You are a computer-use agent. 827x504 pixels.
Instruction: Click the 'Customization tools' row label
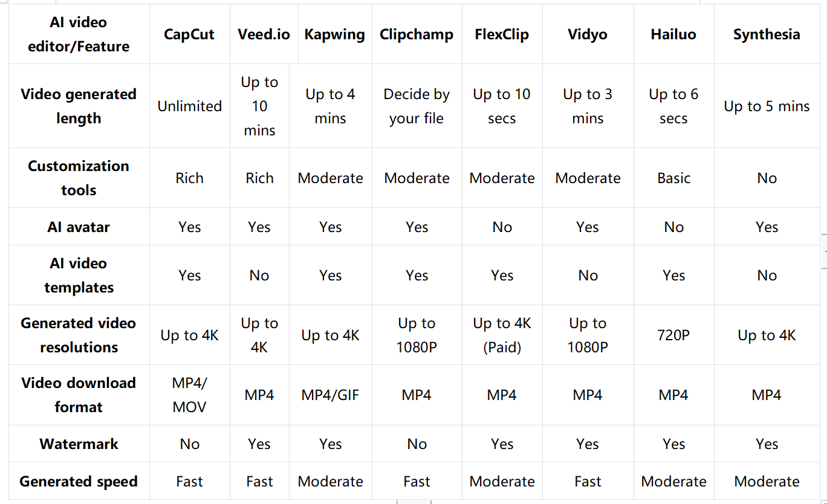pyautogui.click(x=79, y=178)
